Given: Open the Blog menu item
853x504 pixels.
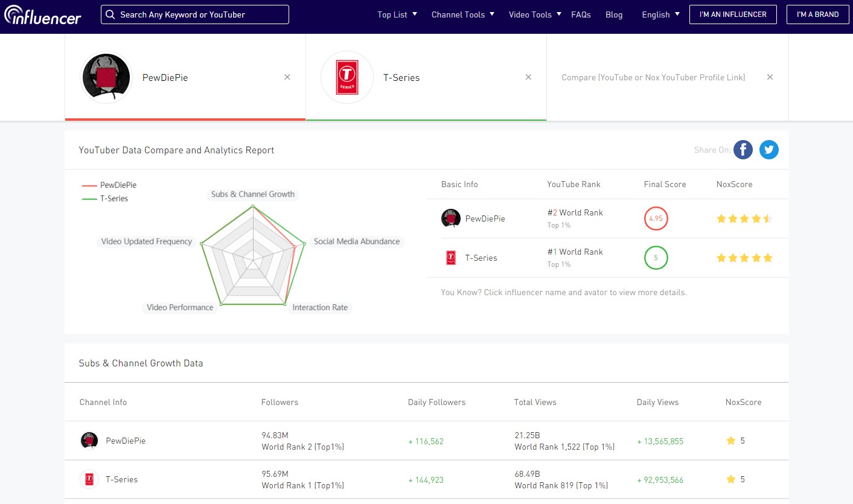Looking at the screenshot, I should [614, 14].
